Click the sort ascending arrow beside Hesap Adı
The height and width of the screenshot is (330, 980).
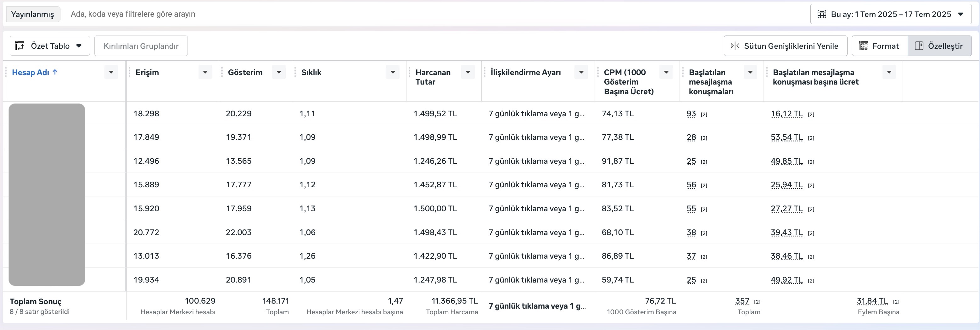click(x=55, y=72)
